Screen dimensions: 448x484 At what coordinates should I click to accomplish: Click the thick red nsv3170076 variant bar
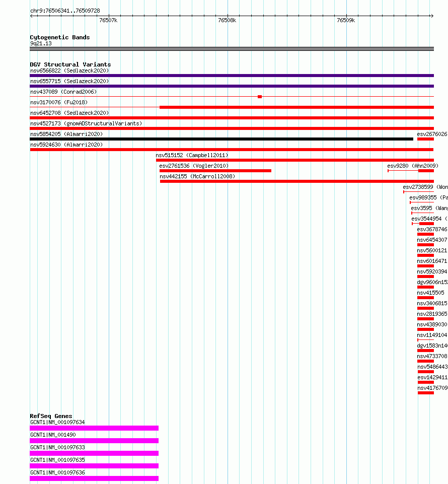tap(296, 107)
